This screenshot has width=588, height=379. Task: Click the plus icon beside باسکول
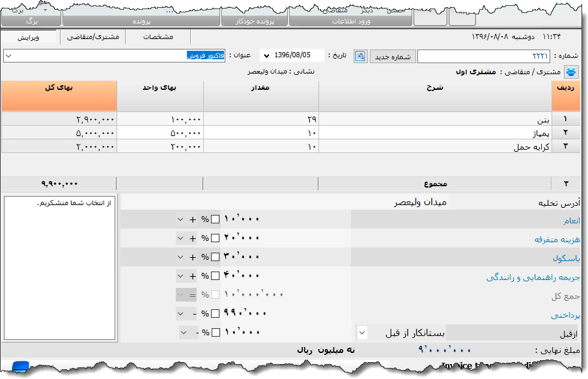pos(192,257)
